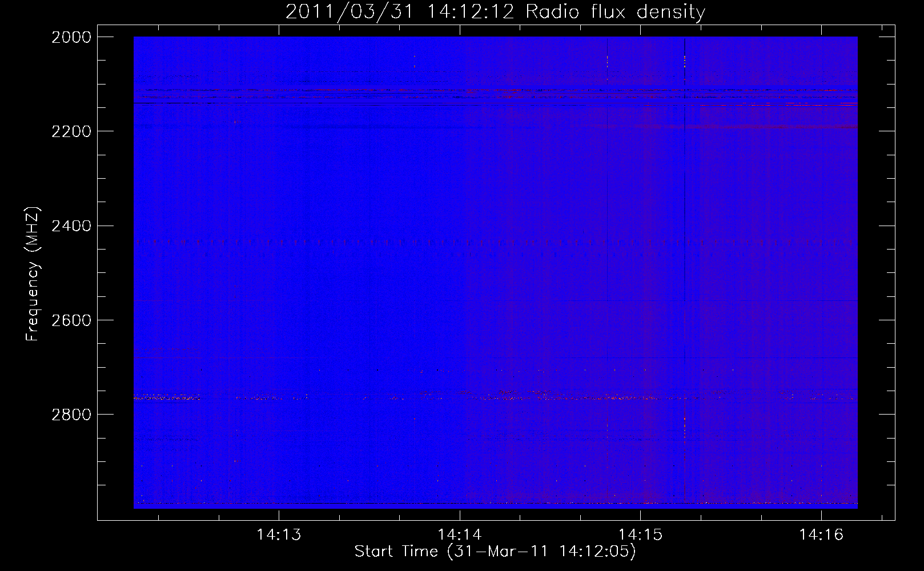The width and height of the screenshot is (924, 571).
Task: Click the "Start Time (31-Mar-11 14:12:05)" label
Action: point(495,552)
